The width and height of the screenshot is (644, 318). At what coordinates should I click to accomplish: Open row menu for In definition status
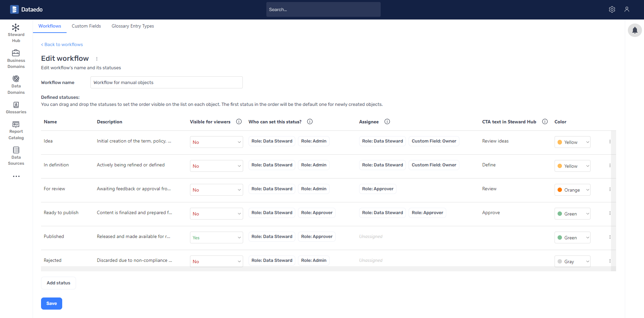(x=610, y=166)
